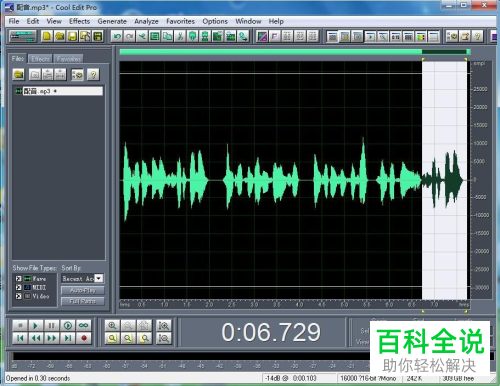Click the spectral view icon with diagonal colors
The image size is (500, 386).
coord(262,36)
